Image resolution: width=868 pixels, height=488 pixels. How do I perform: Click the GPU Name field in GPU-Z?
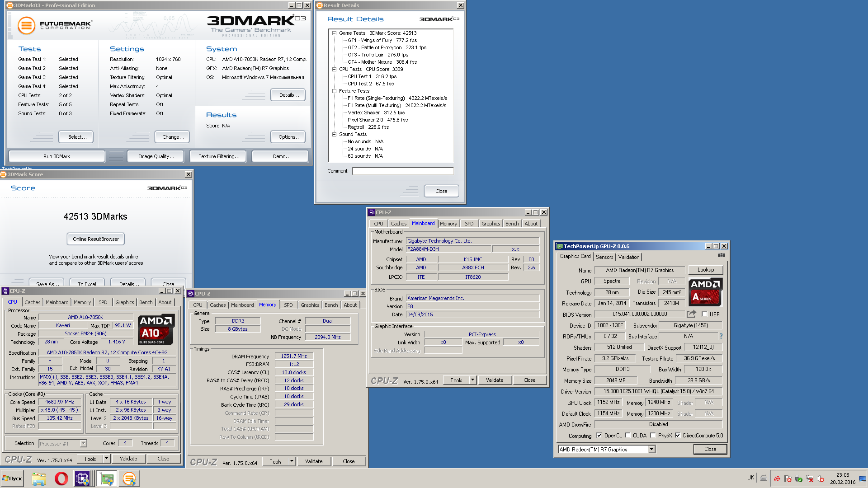(640, 270)
